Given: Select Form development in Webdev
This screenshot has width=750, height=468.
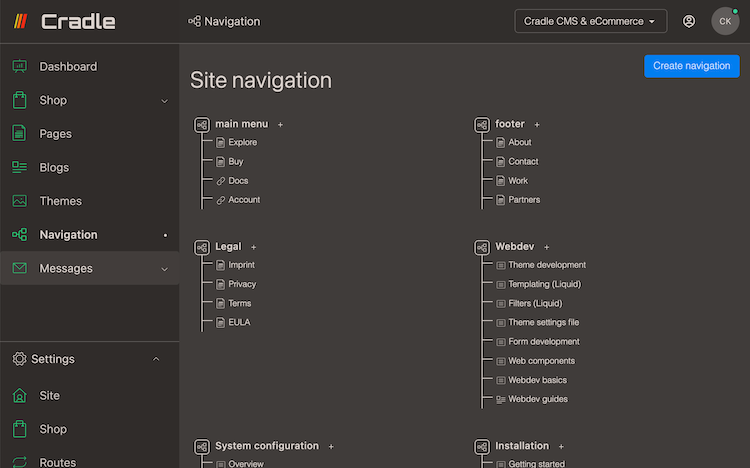Looking at the screenshot, I should point(544,341).
